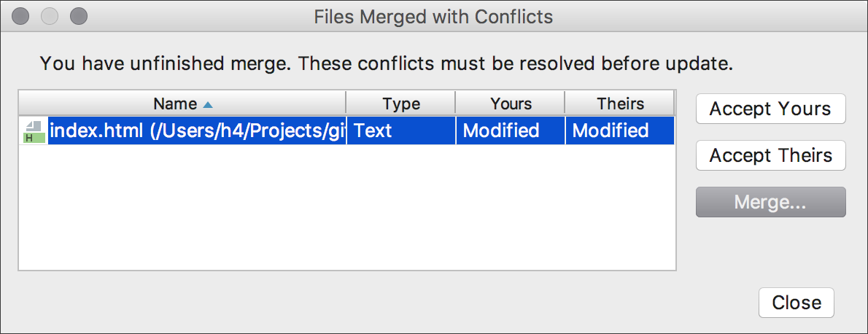Dismiss the dialog with Close button
This screenshot has width=868, height=334.
click(796, 303)
